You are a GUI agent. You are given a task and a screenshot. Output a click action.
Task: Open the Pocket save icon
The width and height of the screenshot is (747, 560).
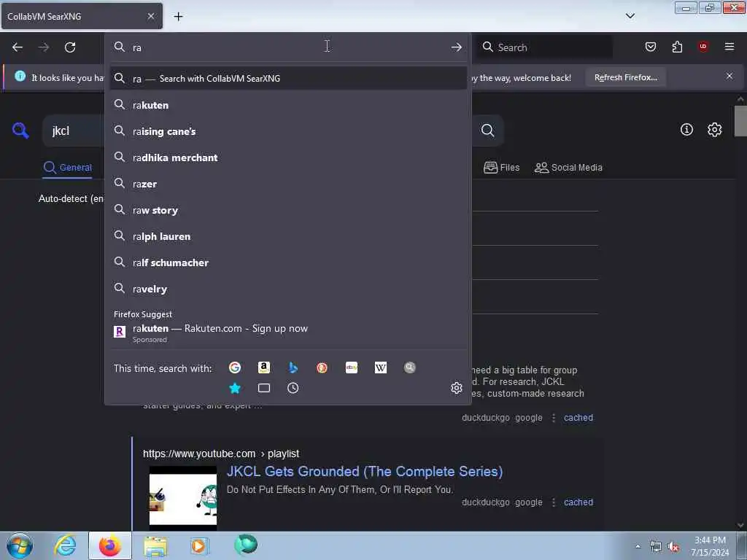(651, 47)
